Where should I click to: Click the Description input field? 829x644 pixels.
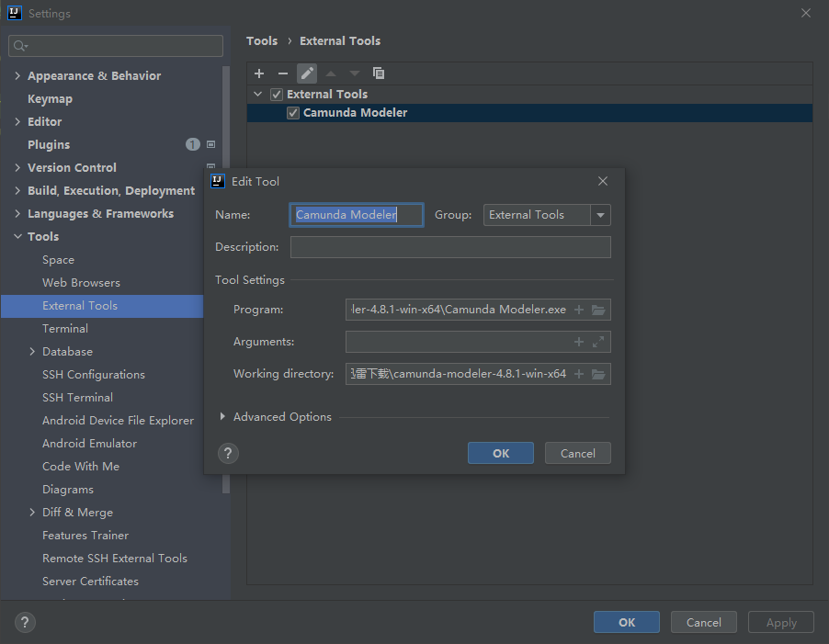(x=450, y=247)
